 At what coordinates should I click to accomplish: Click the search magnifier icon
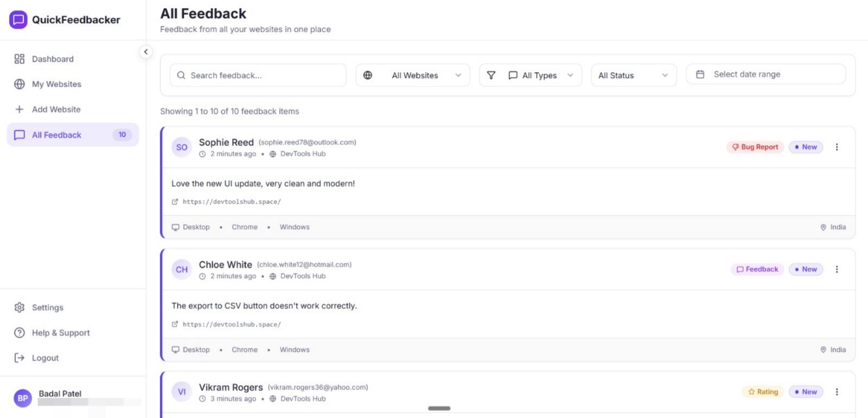[181, 75]
